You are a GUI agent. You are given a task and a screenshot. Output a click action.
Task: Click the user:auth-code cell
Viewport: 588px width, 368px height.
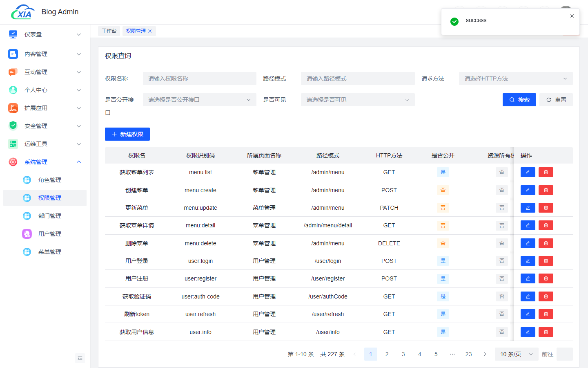200,296
